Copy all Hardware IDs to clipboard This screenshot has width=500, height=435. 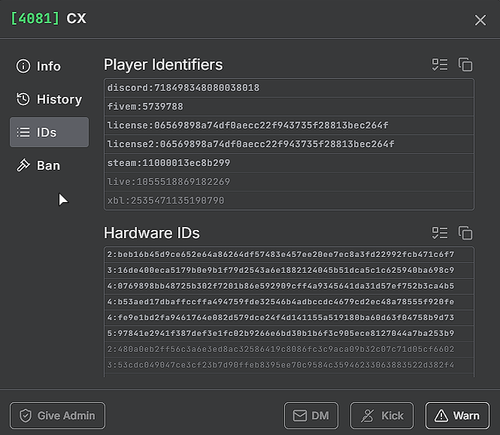click(465, 233)
